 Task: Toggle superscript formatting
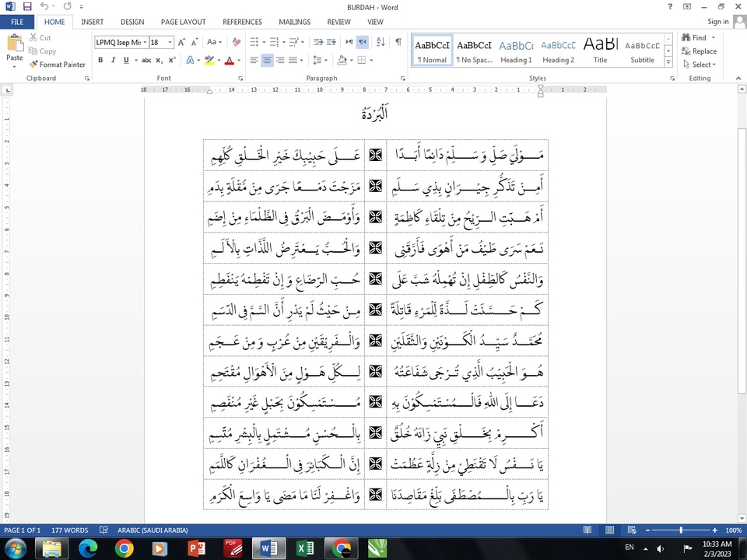[x=172, y=60]
